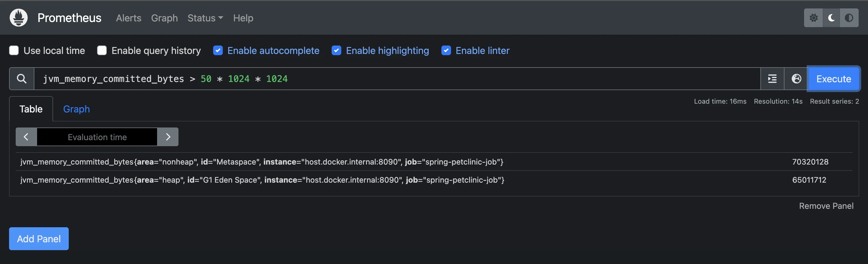
Task: Uncheck the Enable linter option
Action: click(446, 51)
